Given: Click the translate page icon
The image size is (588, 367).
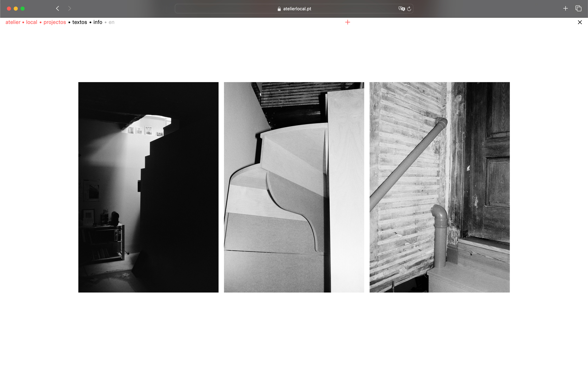Looking at the screenshot, I should coord(401,9).
